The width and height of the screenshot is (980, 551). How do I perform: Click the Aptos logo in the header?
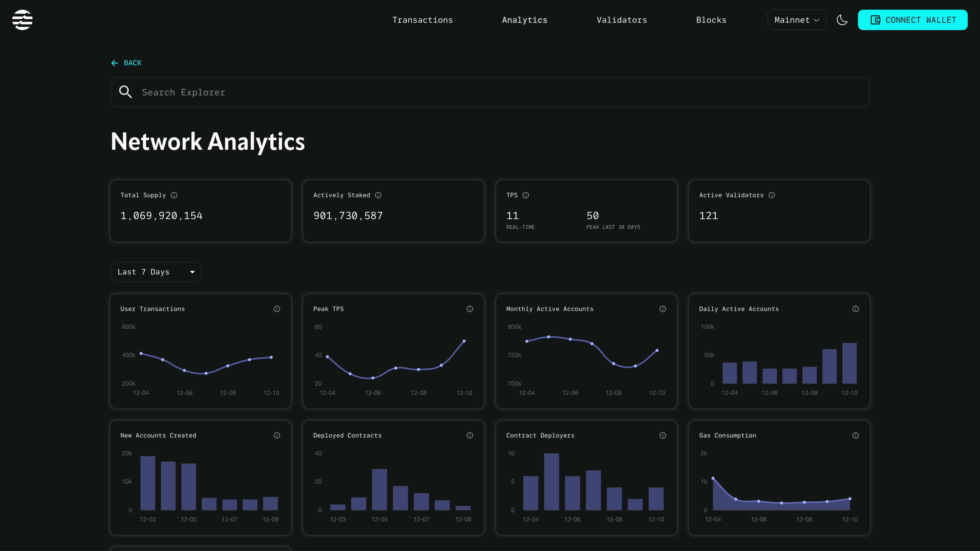click(x=22, y=20)
